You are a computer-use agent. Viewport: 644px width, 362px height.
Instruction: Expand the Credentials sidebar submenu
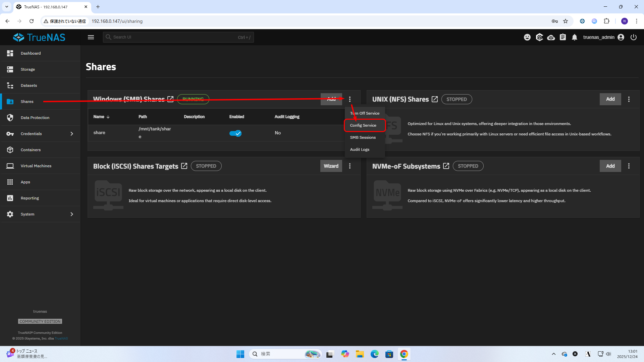72,134
